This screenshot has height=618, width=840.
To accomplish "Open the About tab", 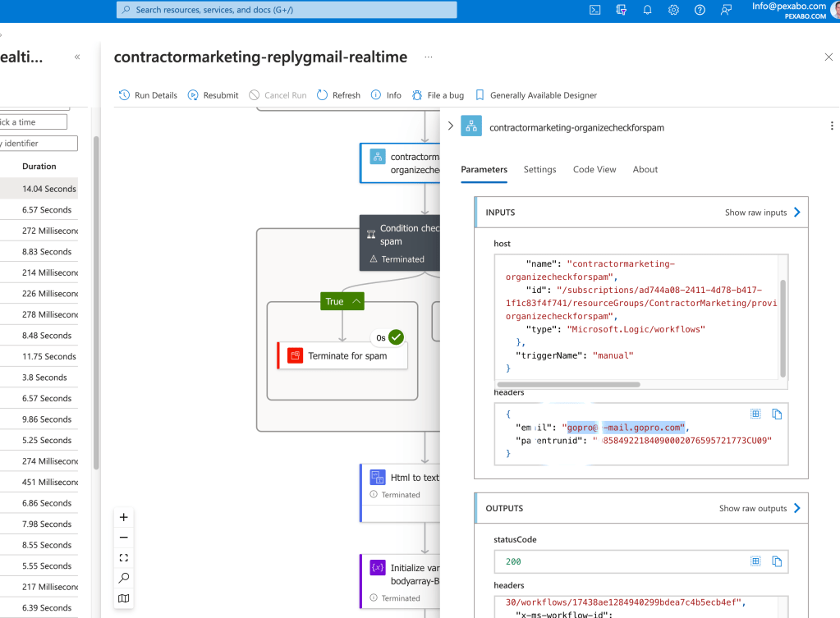I will pyautogui.click(x=645, y=169).
